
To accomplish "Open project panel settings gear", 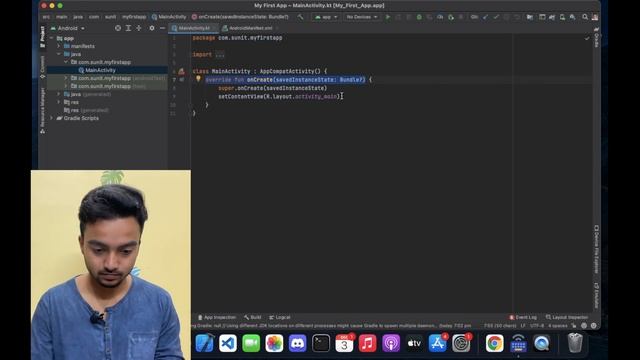I will point(152,28).
